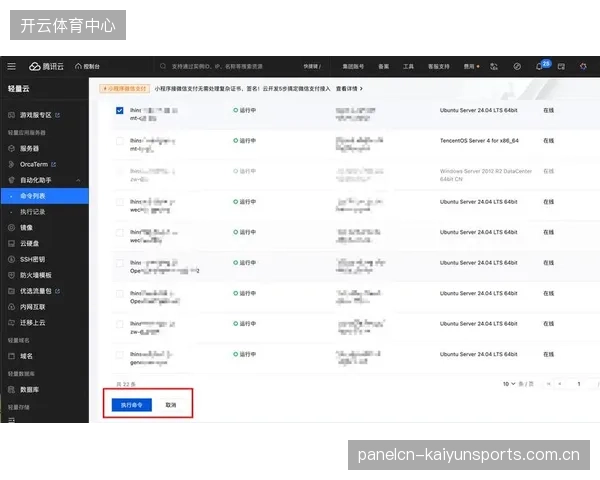600x480 pixels.
Task: Click the 防火墙模板 shield icon
Action: [x=11, y=275]
